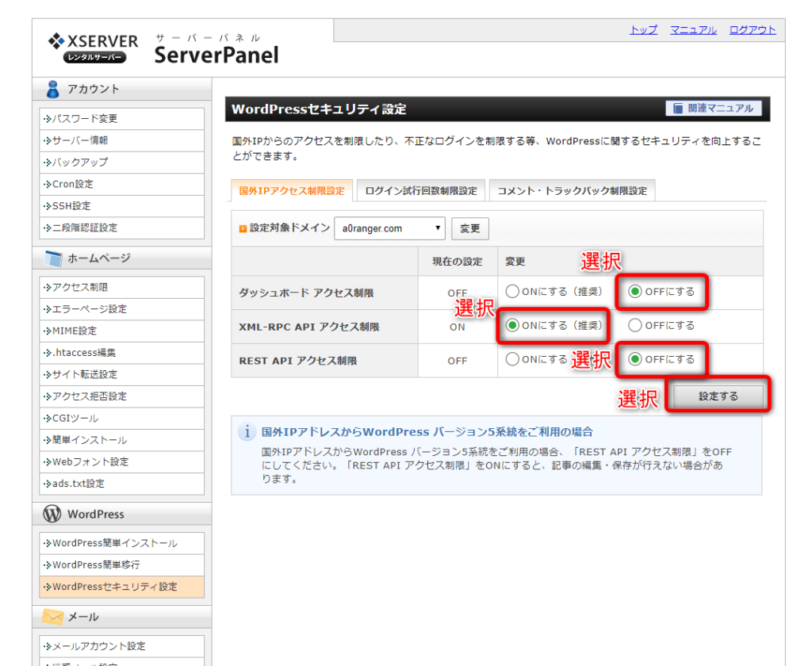Screen dimensions: 812x666
Task: Click the WordPressセキュリティ設定 page title
Action: coord(319,109)
